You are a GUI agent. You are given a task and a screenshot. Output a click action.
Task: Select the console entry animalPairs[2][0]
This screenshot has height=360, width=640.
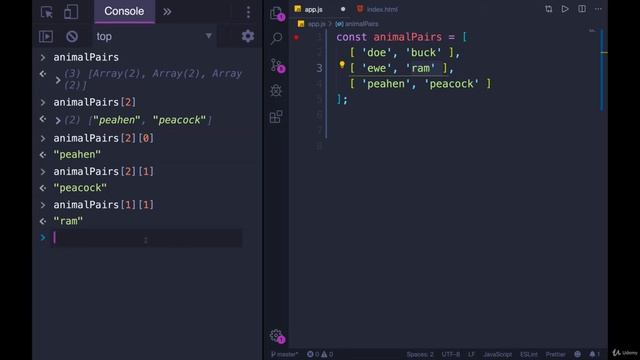[x=104, y=138]
